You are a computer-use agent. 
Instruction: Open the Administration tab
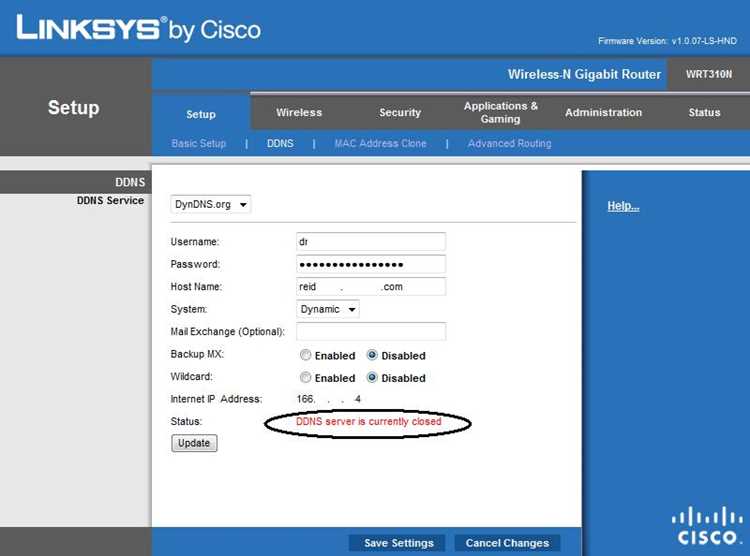point(603,112)
